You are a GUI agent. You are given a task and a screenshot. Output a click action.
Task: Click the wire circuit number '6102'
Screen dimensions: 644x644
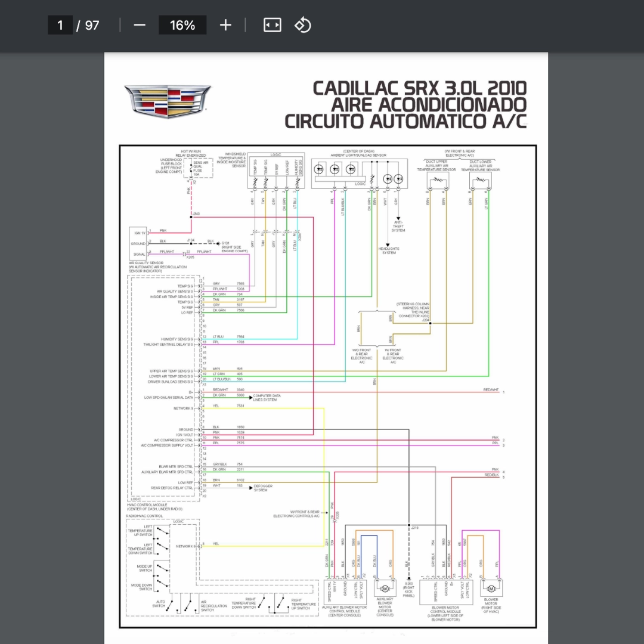tap(240, 480)
